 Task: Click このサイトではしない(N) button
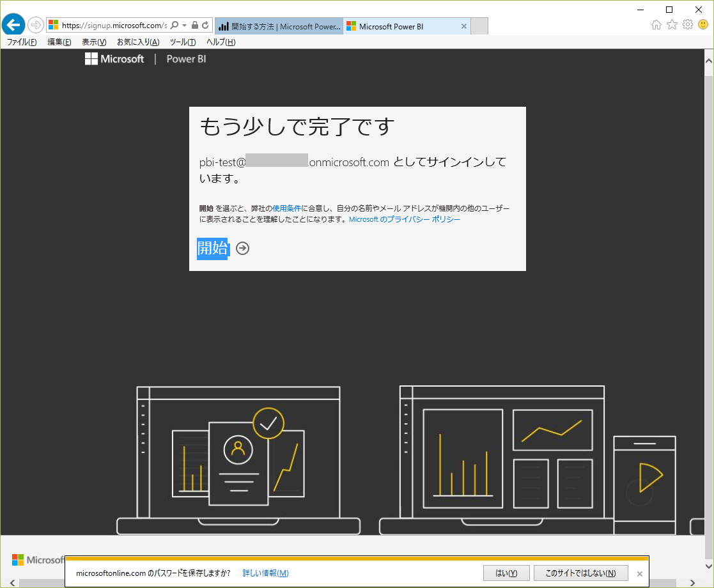(x=580, y=573)
